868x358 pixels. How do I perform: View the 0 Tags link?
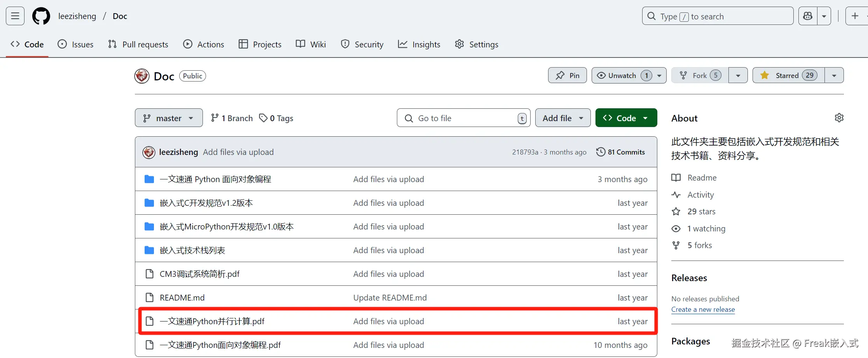click(x=276, y=118)
